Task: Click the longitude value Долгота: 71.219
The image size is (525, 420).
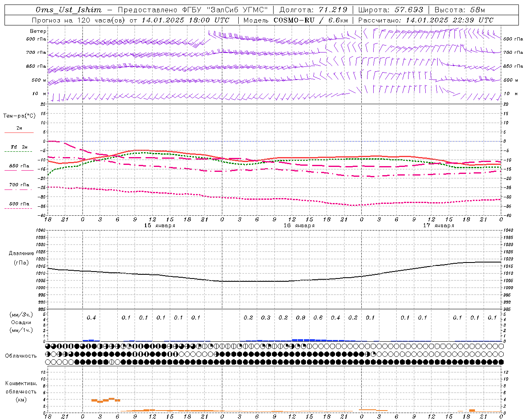Action: [313, 10]
